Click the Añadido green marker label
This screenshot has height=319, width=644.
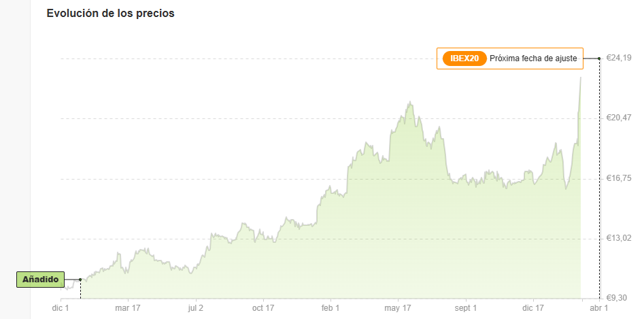pos(40,280)
